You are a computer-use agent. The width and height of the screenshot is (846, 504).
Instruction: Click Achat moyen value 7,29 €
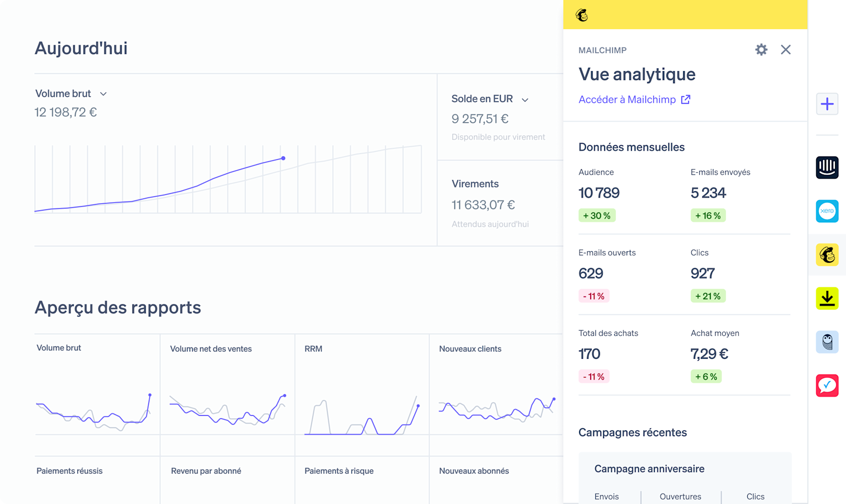[x=709, y=354]
